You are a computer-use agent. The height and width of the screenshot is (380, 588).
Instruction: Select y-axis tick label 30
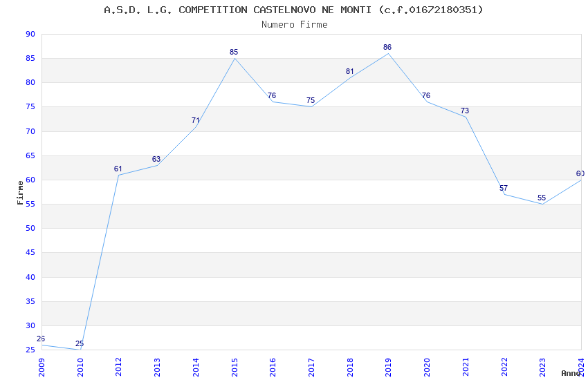[x=30, y=325]
